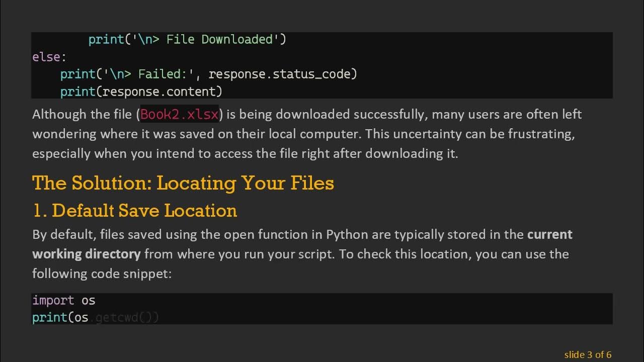
Task: Click the "1. Default Save Location" subheading
Action: [134, 210]
